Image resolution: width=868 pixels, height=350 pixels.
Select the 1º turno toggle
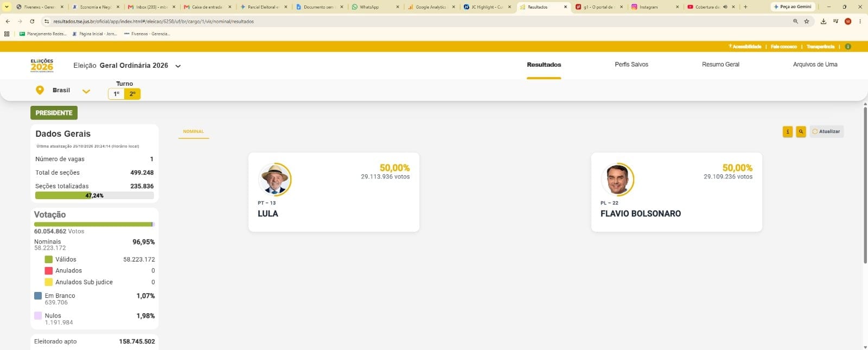(117, 94)
